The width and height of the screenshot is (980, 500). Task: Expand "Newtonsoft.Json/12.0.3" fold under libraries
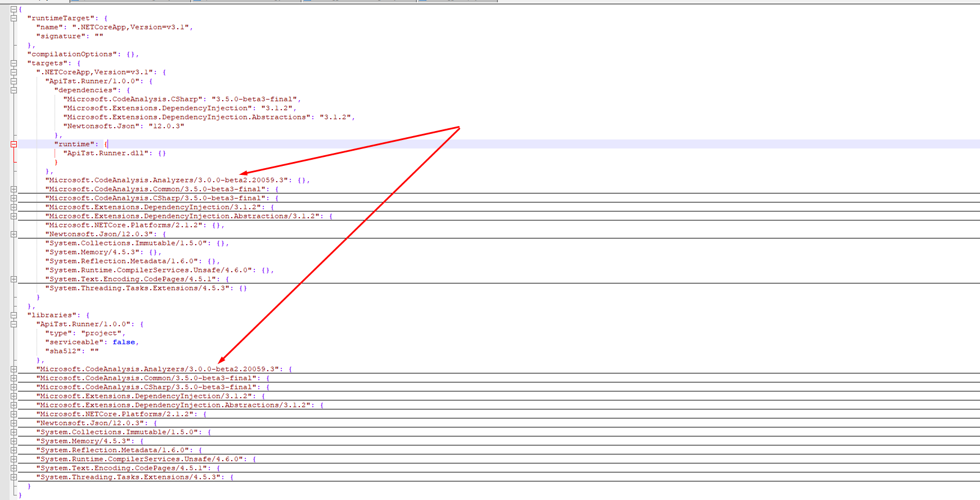tap(14, 423)
